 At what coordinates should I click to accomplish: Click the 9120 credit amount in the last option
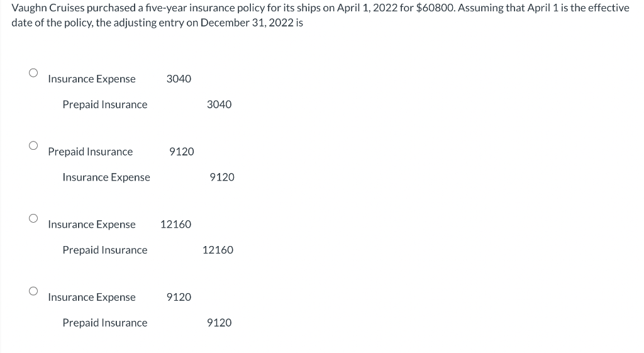(x=219, y=323)
